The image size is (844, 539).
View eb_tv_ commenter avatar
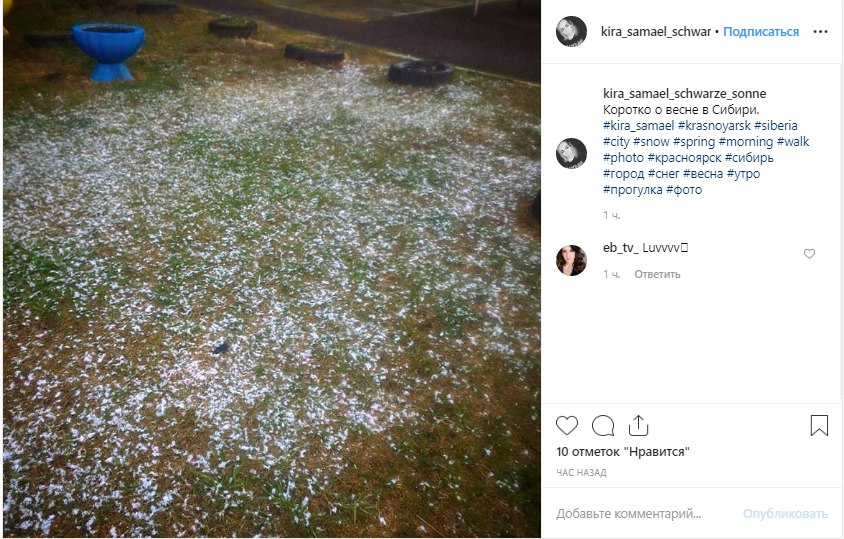point(571,261)
